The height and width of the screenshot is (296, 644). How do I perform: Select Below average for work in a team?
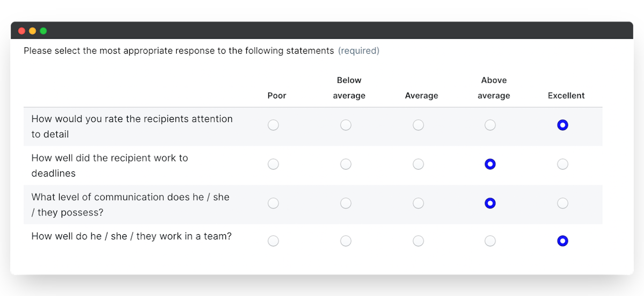pos(346,241)
